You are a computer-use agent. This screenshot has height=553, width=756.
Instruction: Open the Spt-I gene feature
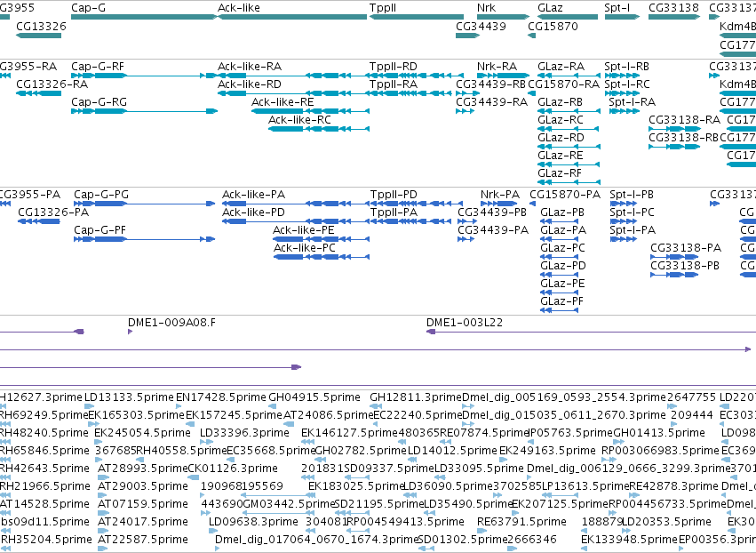(622, 17)
